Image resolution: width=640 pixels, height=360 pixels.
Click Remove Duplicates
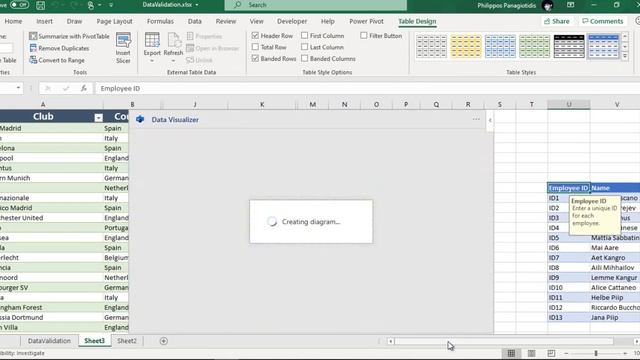tap(59, 48)
